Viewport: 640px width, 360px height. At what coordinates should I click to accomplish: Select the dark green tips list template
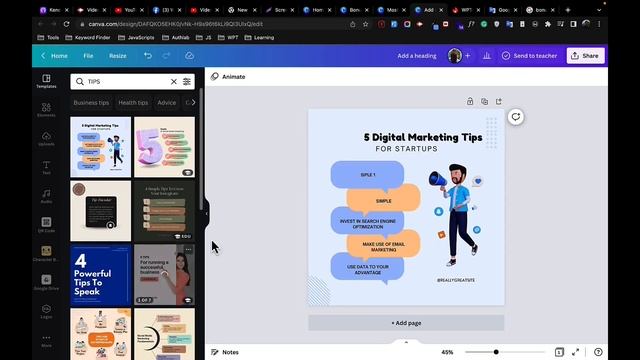[x=164, y=211]
